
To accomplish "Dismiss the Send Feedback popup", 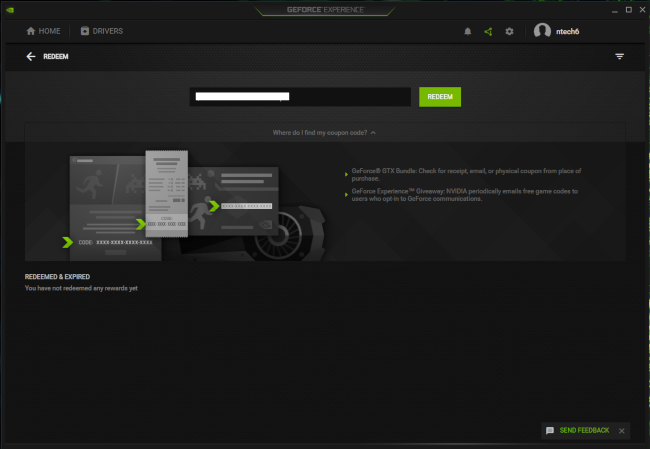I will (x=622, y=431).
